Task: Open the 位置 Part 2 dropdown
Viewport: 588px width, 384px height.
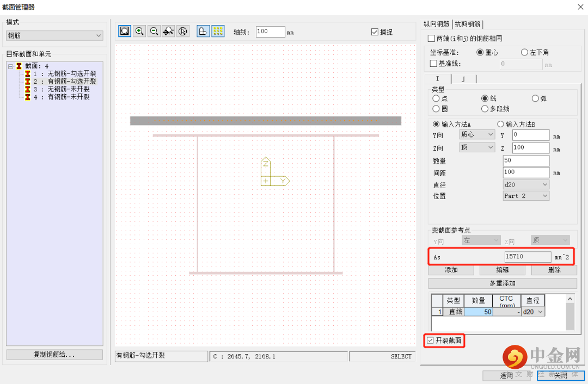Action: [x=526, y=196]
